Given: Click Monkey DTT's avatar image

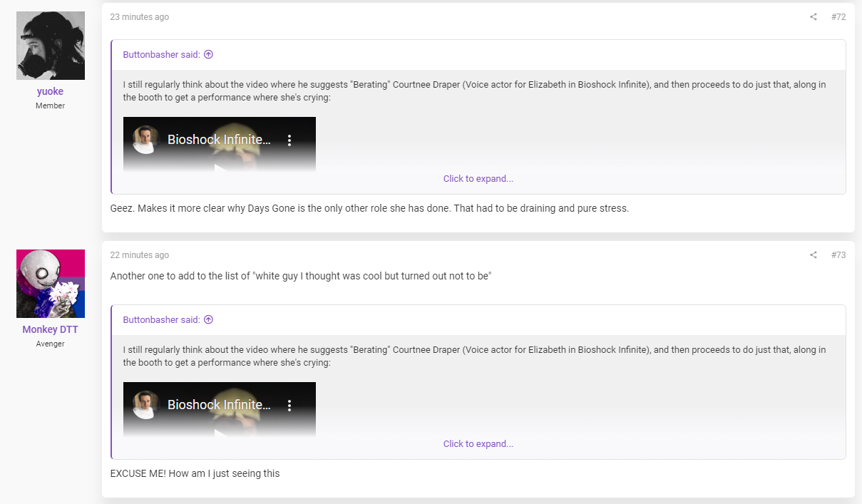Looking at the screenshot, I should (x=51, y=284).
